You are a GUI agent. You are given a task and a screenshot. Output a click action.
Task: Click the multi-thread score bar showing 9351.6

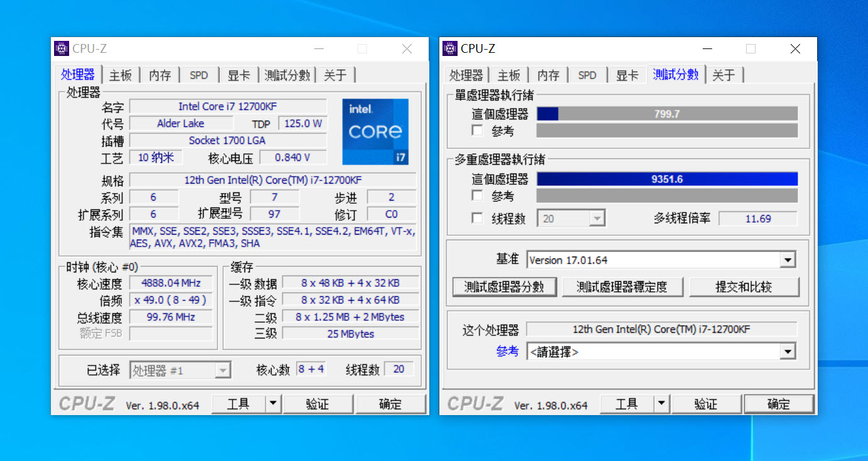667,179
